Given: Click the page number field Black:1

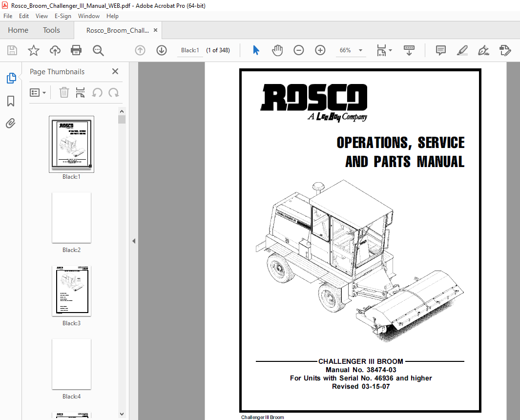Looking at the screenshot, I should click(x=190, y=50).
